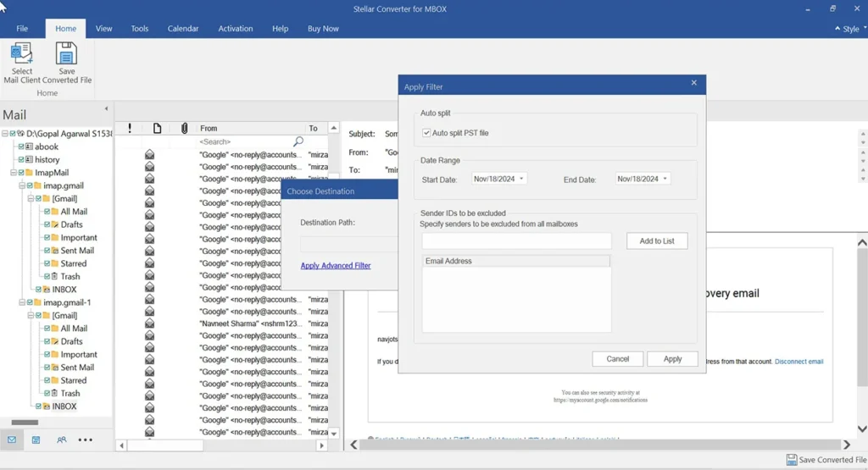This screenshot has height=470, width=868.
Task: Click the preview pane horizontal scrollbar
Action: [x=601, y=445]
